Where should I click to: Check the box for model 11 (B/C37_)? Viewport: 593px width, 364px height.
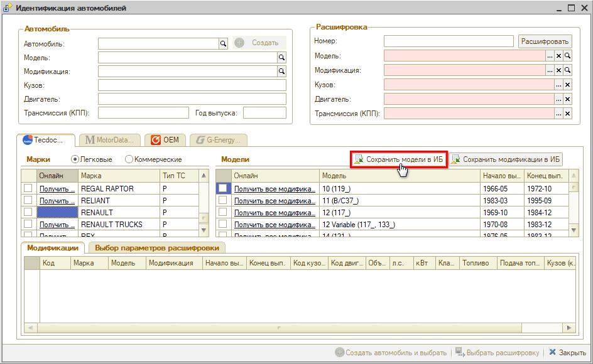point(223,200)
